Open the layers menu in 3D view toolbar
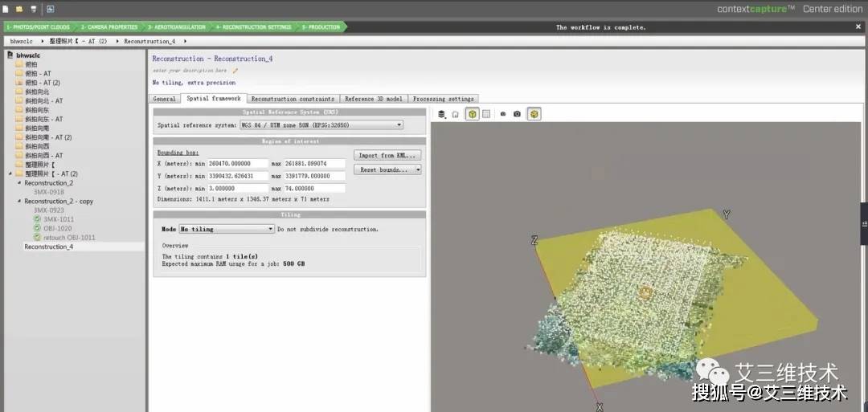The width and height of the screenshot is (868, 412). (x=441, y=114)
